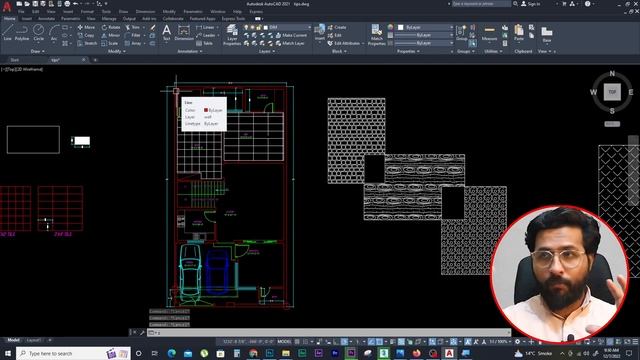Click the object color wheel icon in Properties panel
This screenshot has width=640, height=360.
(x=390, y=27)
